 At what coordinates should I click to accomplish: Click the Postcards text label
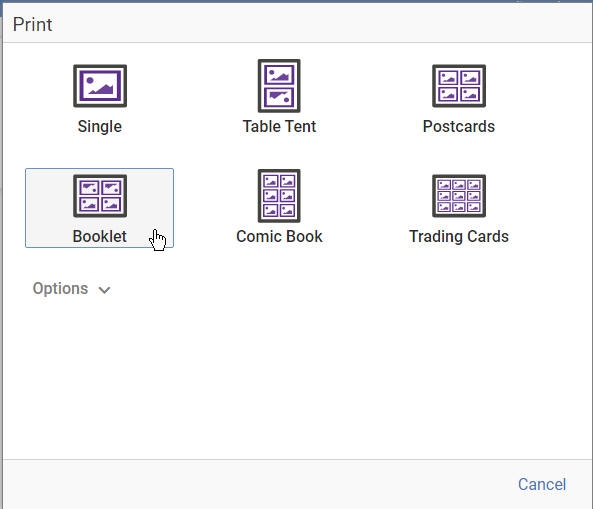click(459, 126)
